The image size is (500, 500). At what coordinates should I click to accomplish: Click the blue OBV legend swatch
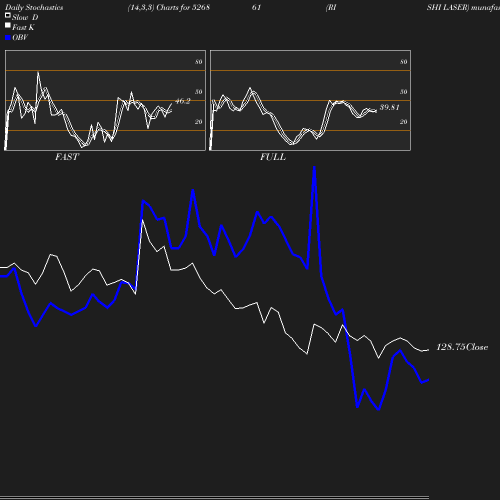click(8, 38)
